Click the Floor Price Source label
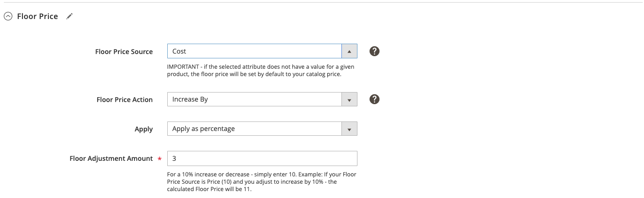The height and width of the screenshot is (198, 644). tap(124, 52)
